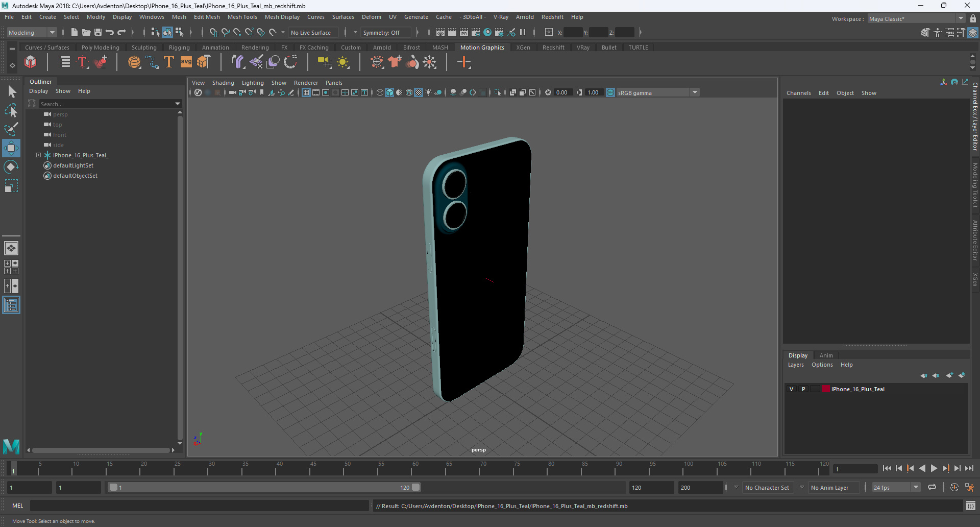Toggle smooth shade all in viewport toolbar
Screen dimensions: 980x527
pos(389,92)
